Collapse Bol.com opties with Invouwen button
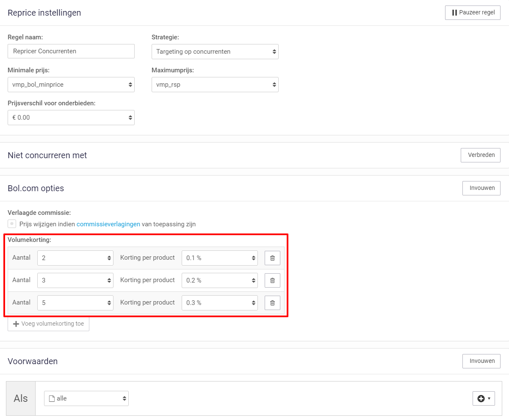The width and height of the screenshot is (509, 420). (481, 188)
